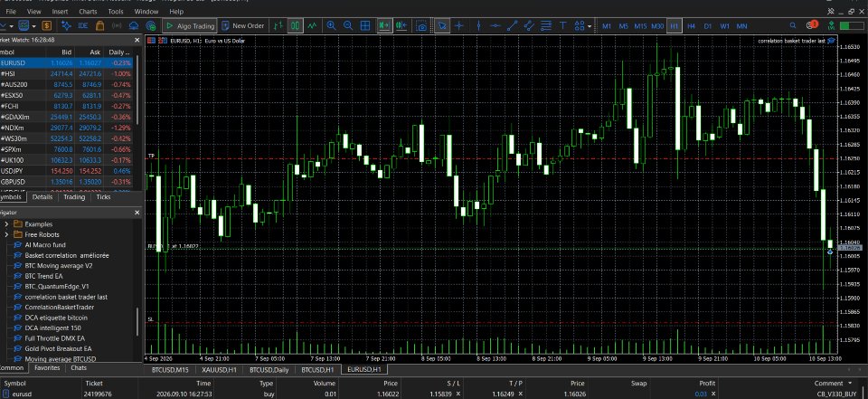Viewport: 868px width, 399px height.
Task: Switch to the BTCUSD,M15 chart tab
Action: click(171, 369)
